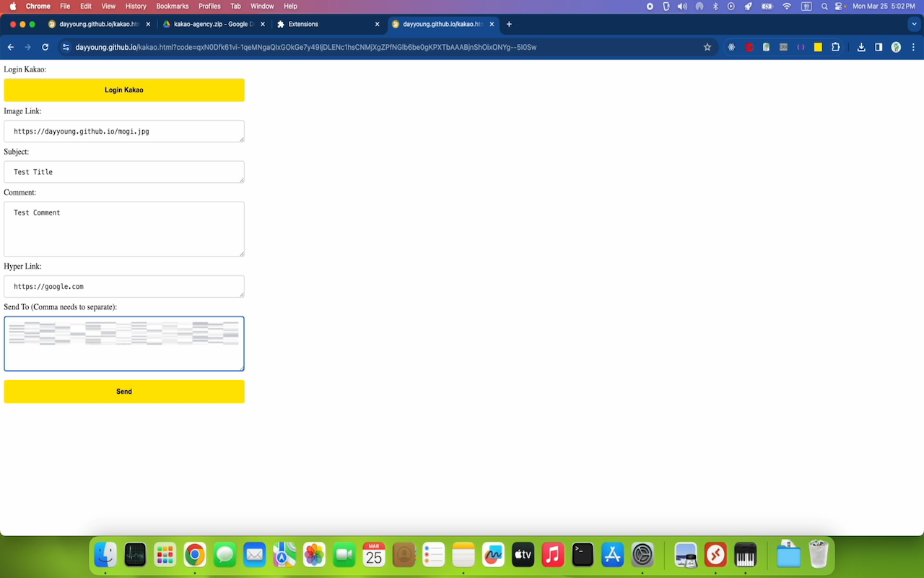Close the Extensions tab
924x578 pixels.
click(377, 24)
